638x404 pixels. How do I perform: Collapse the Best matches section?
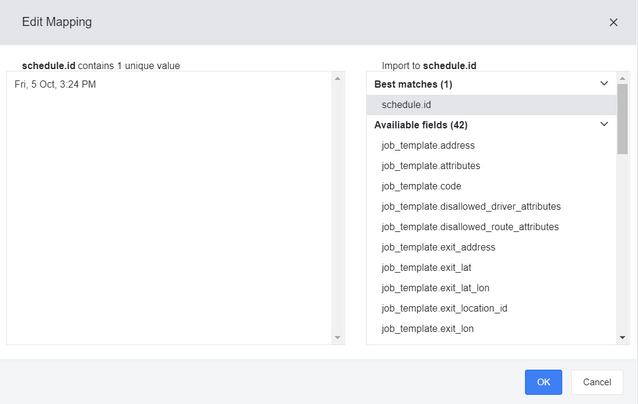coord(603,84)
